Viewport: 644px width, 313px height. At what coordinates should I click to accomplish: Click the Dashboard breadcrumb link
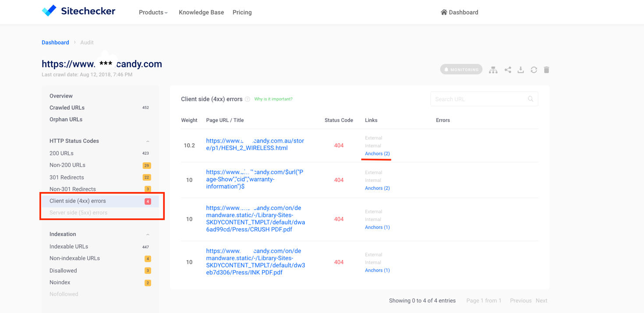[x=55, y=43]
